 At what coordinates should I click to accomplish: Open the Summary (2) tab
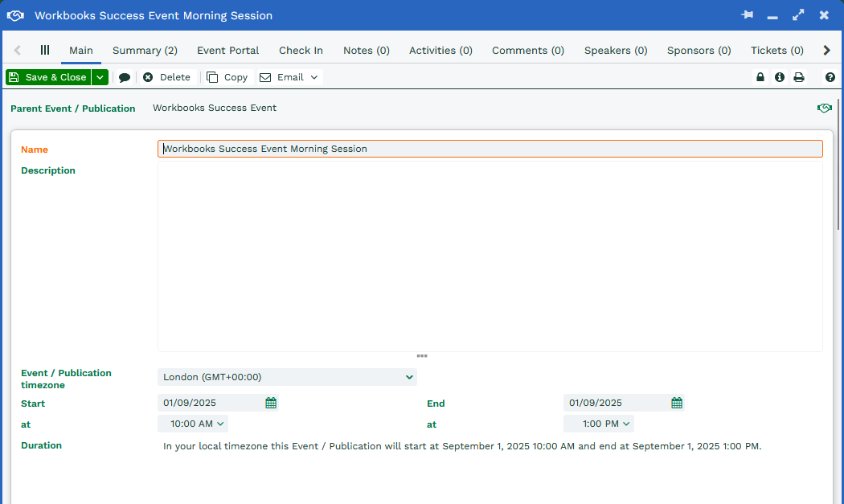tap(145, 50)
